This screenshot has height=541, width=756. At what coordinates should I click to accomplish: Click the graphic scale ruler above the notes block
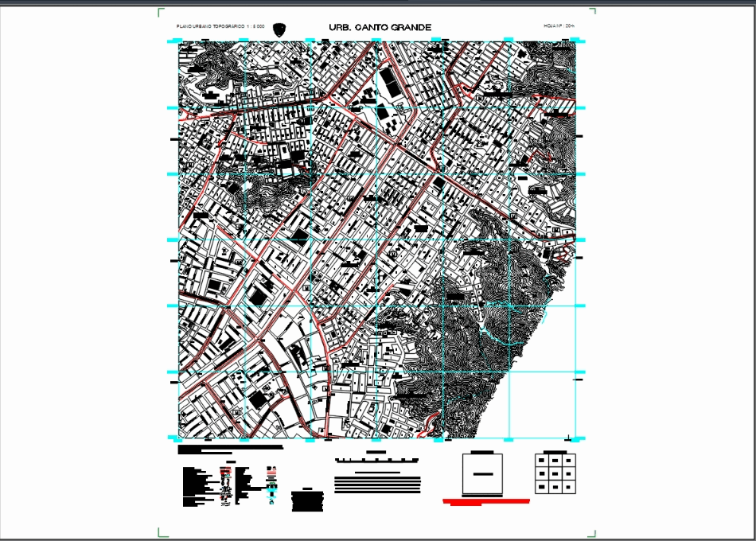pyautogui.click(x=376, y=459)
